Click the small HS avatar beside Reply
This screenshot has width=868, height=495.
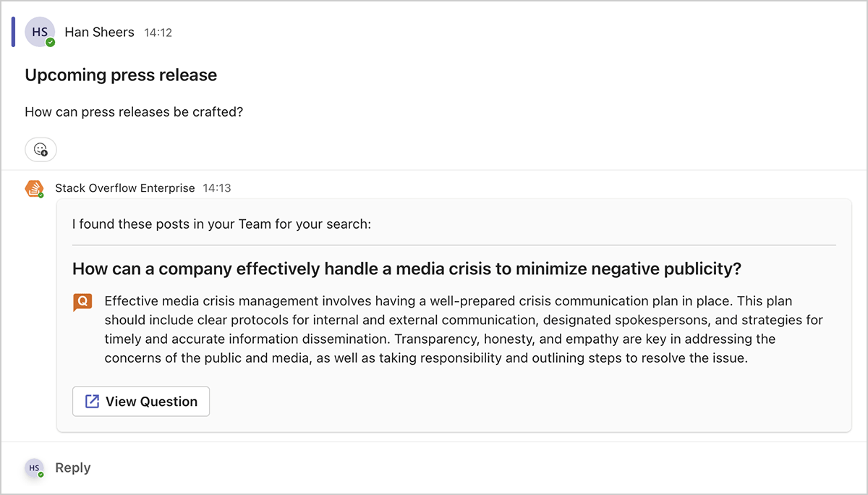point(34,468)
